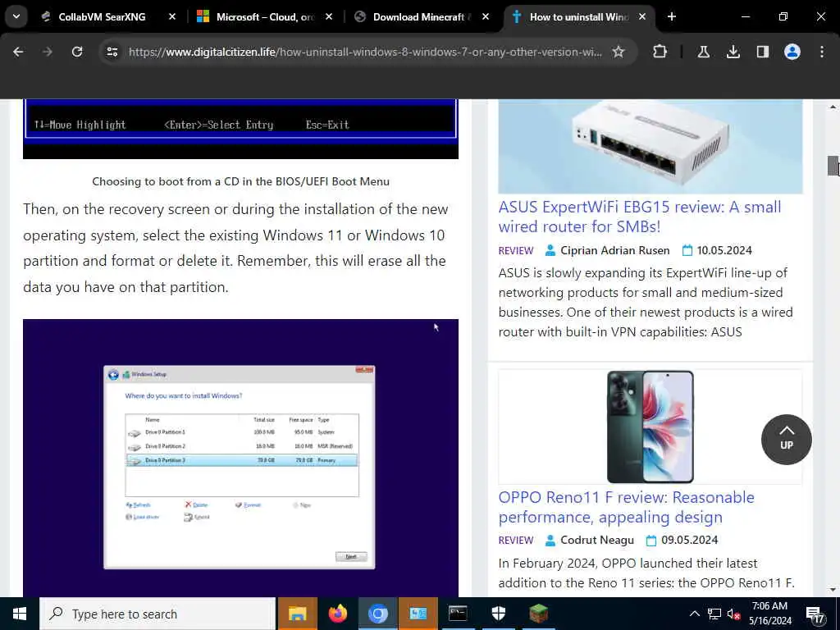Viewport: 840px width, 630px height.
Task: Open author Ciprian Adrian Rusen link
Action: [x=614, y=251]
